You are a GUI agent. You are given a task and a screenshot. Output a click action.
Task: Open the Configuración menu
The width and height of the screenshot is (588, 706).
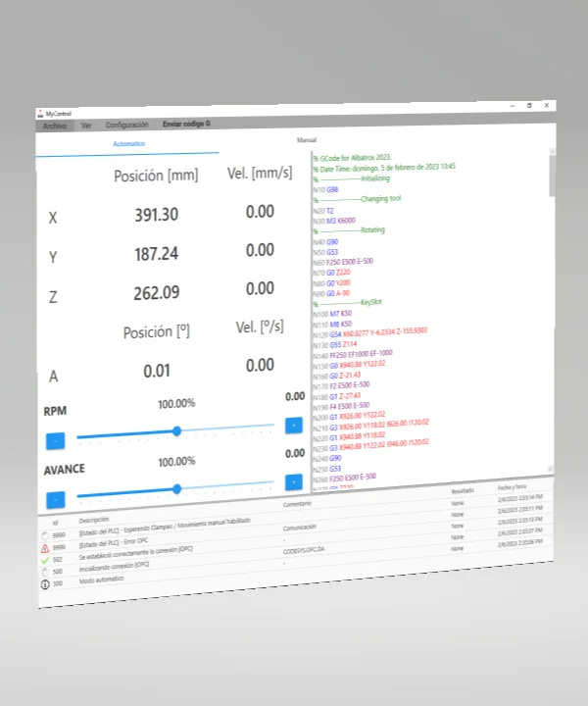pyautogui.click(x=126, y=125)
